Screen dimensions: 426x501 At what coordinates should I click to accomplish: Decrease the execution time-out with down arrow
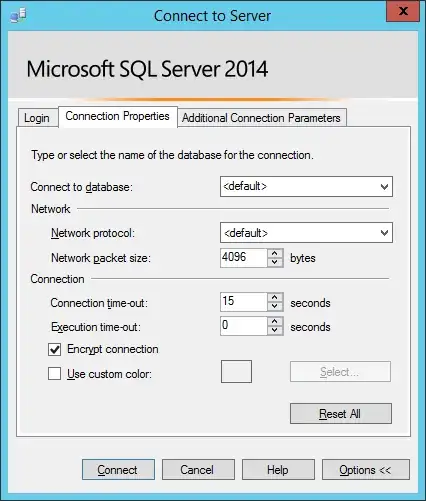coord(275,330)
